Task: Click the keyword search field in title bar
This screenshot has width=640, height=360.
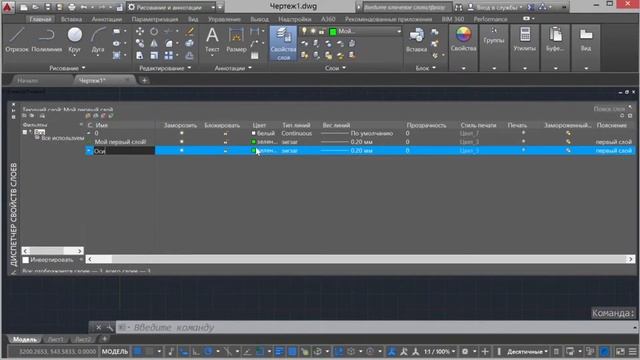Action: click(407, 7)
